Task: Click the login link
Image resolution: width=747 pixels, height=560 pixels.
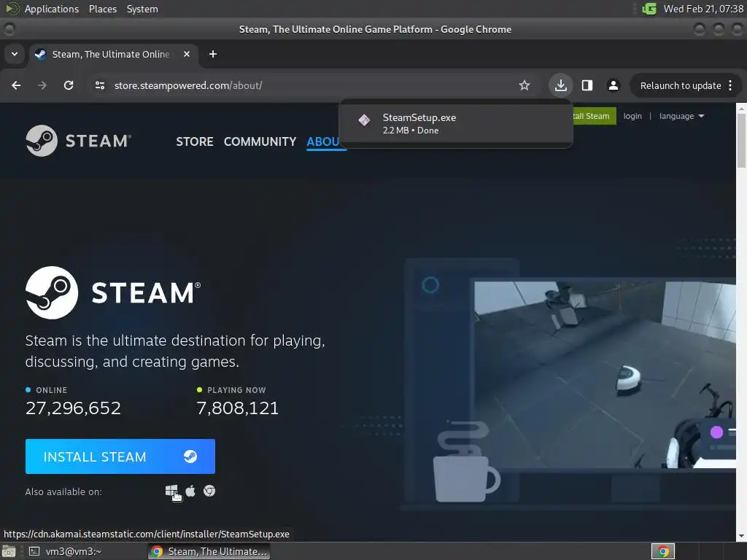Action: [632, 116]
